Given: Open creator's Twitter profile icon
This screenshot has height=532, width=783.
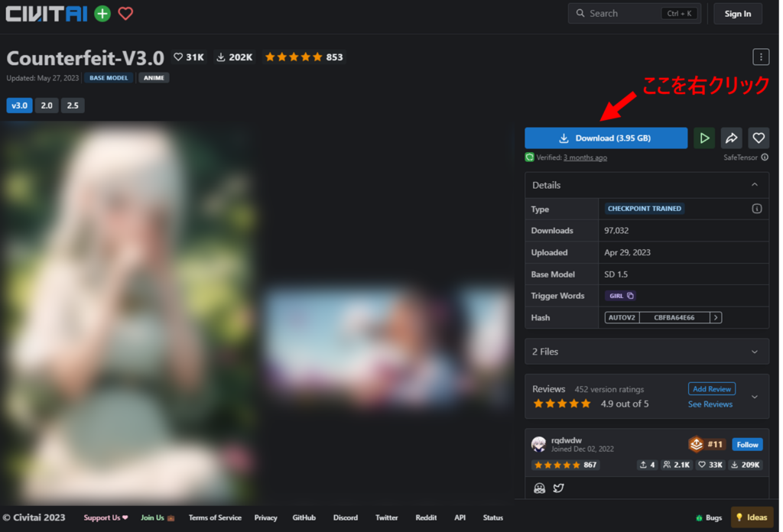Looking at the screenshot, I should pyautogui.click(x=558, y=488).
